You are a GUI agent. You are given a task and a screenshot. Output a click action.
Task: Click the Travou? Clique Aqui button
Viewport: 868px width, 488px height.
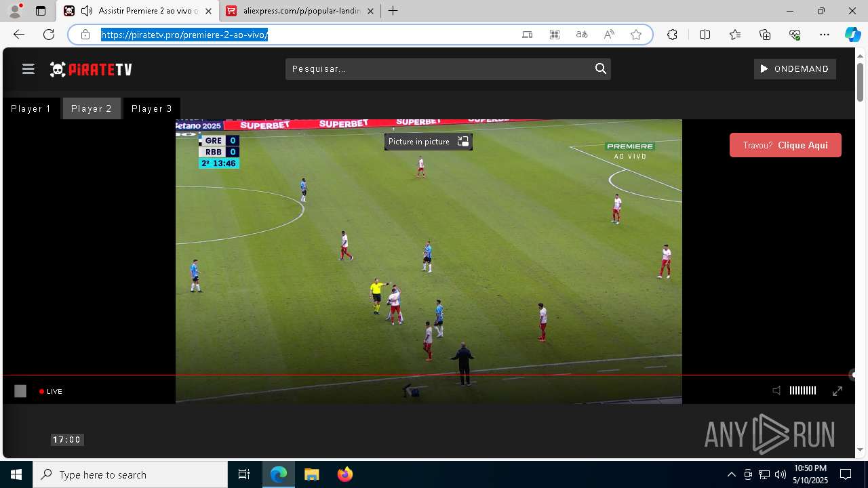pyautogui.click(x=785, y=145)
